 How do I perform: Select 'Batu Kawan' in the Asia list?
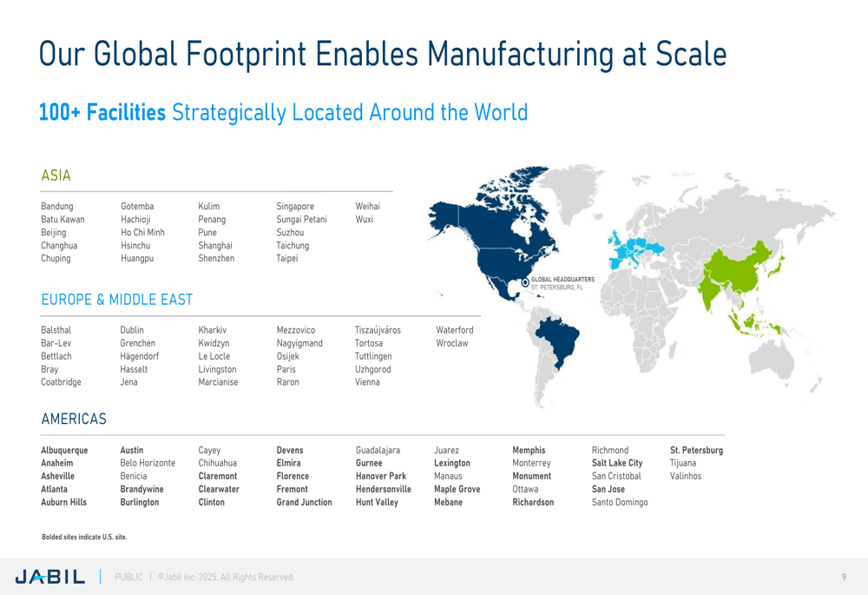(62, 220)
